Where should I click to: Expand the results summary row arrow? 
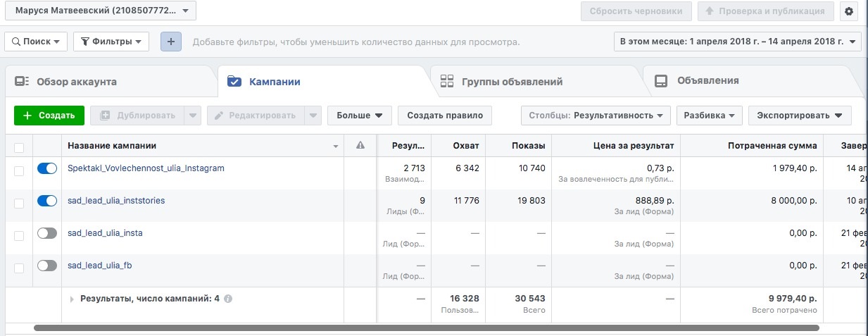click(73, 299)
